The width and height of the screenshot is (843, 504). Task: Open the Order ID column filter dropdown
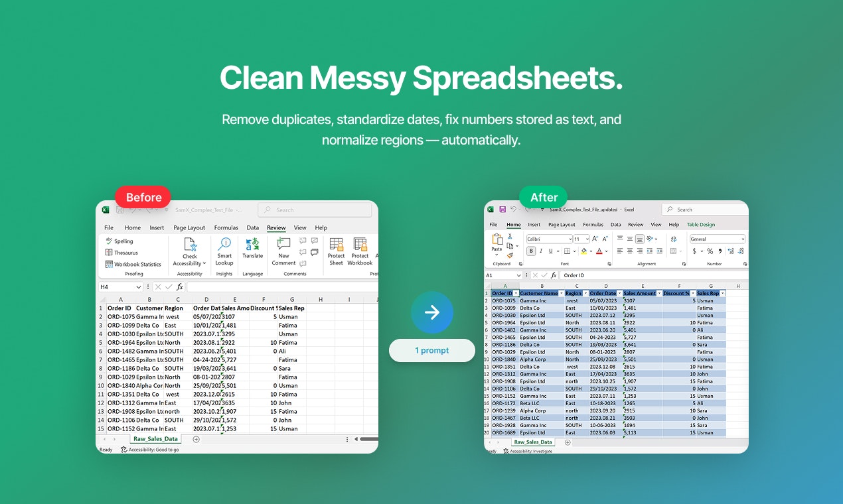coord(516,292)
